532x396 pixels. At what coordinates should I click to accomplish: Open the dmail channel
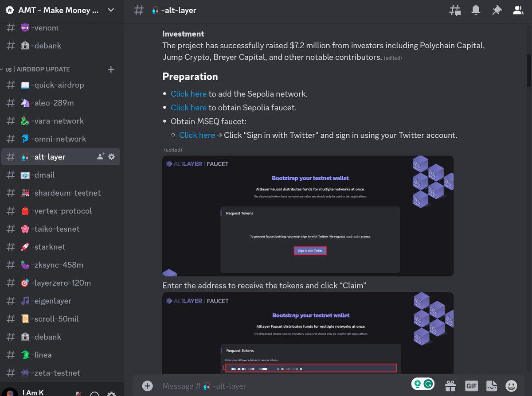pos(60,175)
